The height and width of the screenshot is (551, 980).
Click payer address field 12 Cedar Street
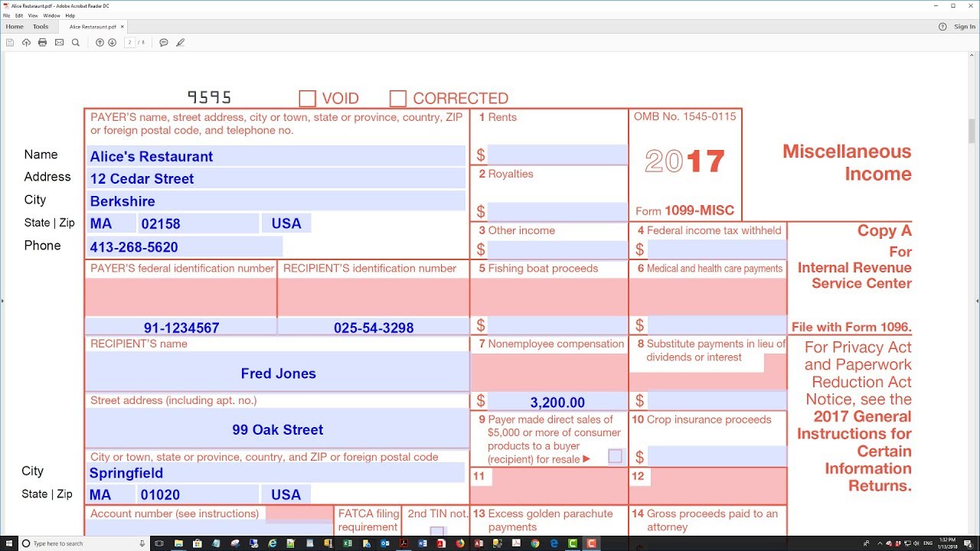pyautogui.click(x=276, y=178)
